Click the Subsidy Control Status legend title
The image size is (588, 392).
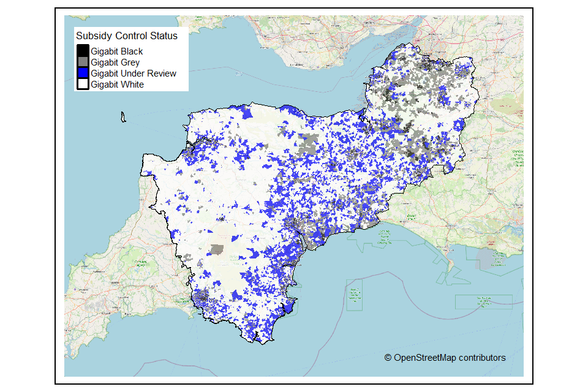[127, 36]
